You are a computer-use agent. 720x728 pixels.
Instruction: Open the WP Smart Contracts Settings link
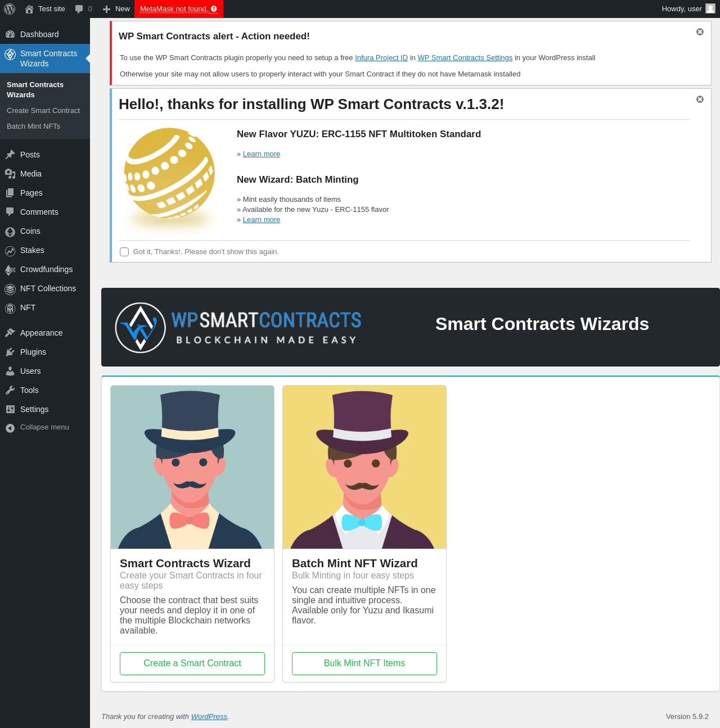click(465, 58)
